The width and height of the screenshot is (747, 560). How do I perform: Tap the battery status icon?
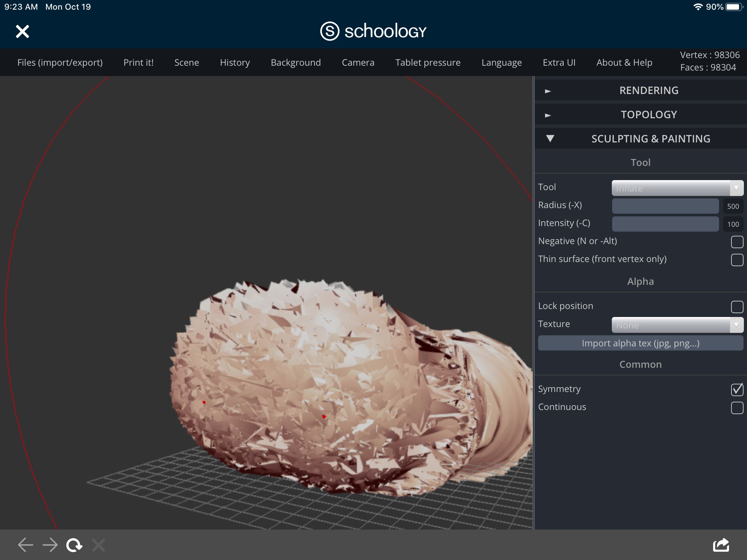[734, 7]
